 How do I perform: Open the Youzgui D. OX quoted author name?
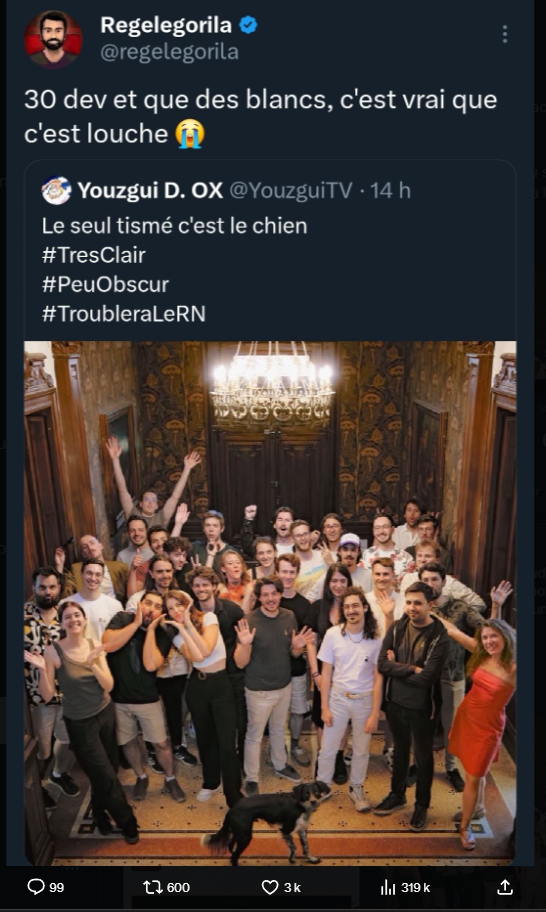pos(150,190)
